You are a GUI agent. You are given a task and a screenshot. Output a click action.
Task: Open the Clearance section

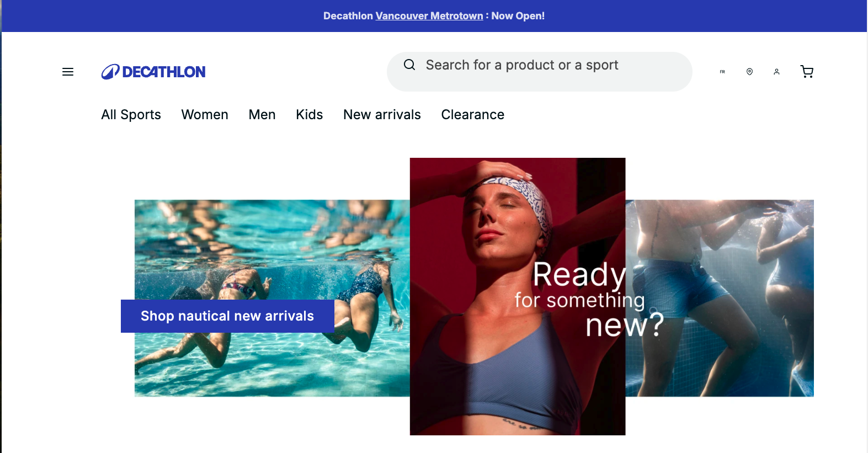pyautogui.click(x=472, y=115)
